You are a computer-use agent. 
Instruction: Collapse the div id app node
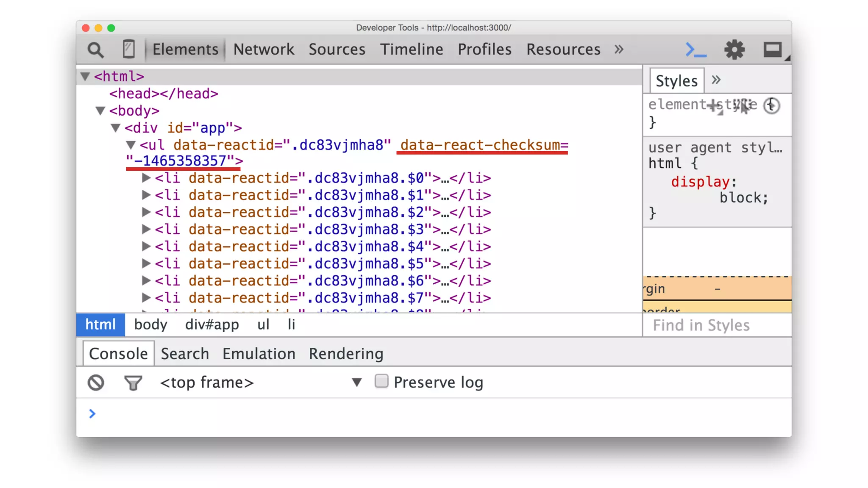pos(116,128)
